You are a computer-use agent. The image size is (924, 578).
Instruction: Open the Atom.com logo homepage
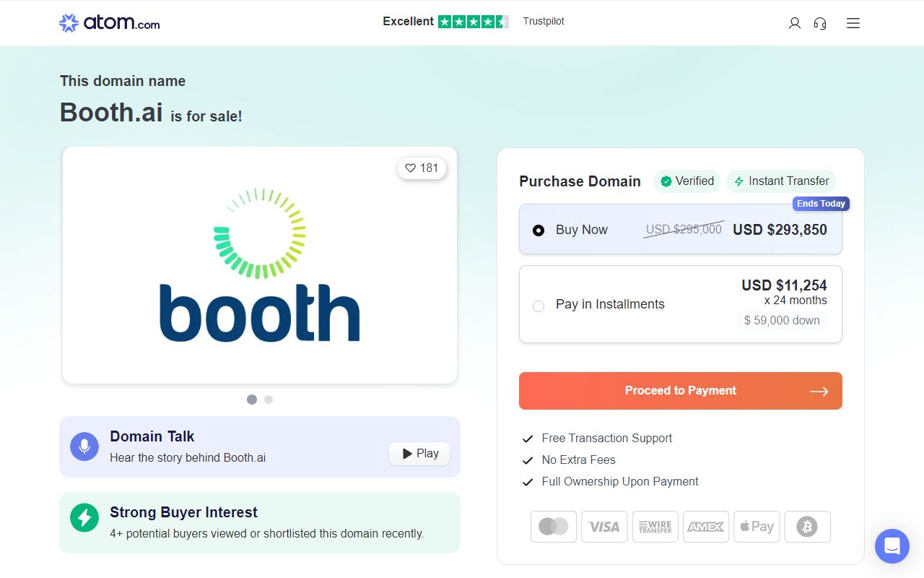(108, 22)
